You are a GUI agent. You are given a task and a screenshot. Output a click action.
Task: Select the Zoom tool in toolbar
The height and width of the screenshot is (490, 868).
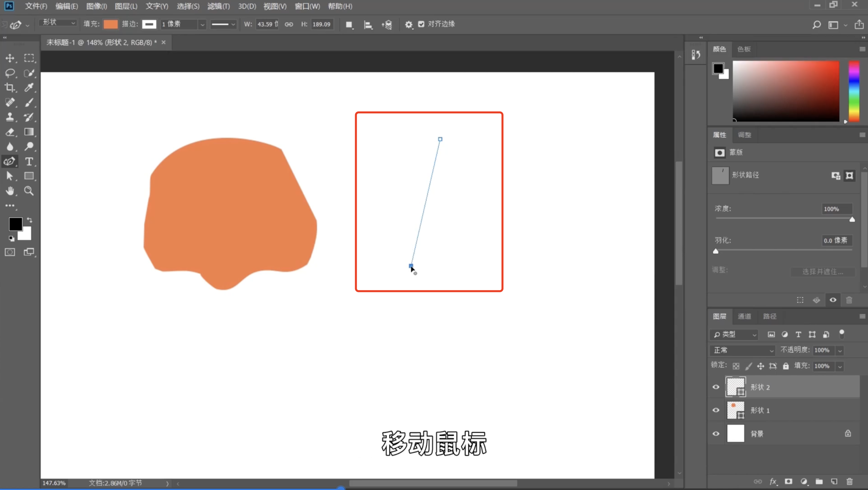29,191
